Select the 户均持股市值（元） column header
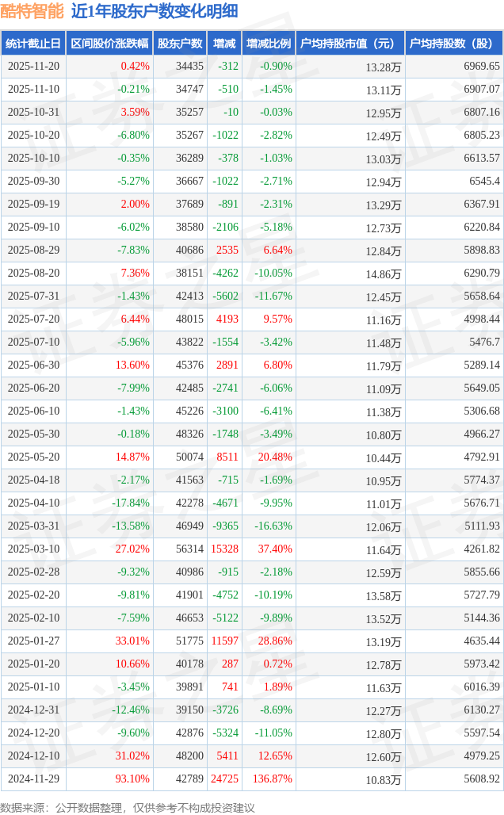This screenshot has height=815, width=504. (349, 44)
